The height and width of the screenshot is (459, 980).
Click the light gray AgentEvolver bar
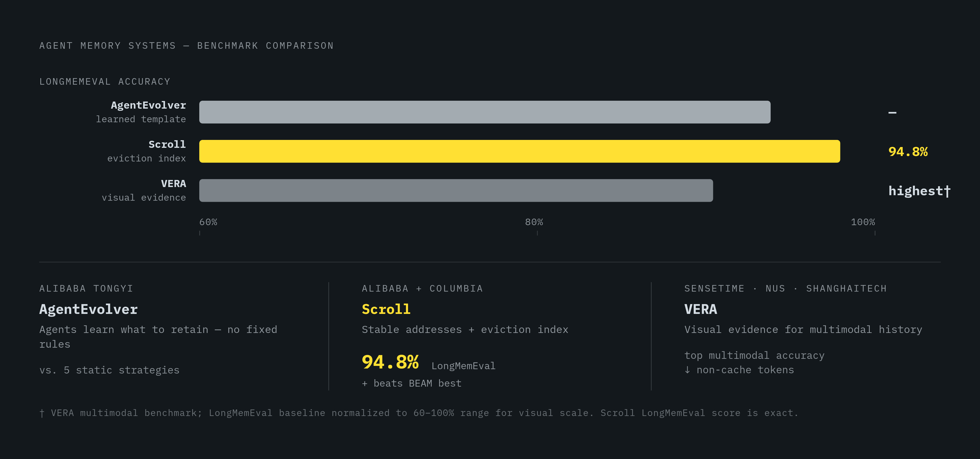point(485,112)
